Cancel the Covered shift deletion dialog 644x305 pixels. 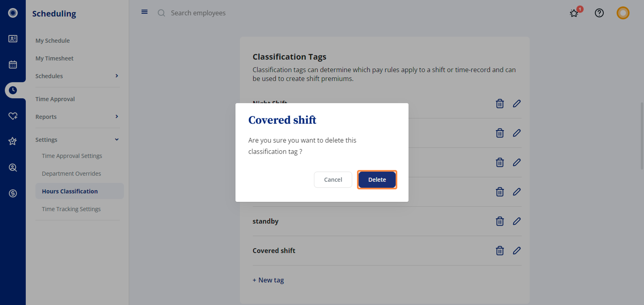click(x=333, y=180)
